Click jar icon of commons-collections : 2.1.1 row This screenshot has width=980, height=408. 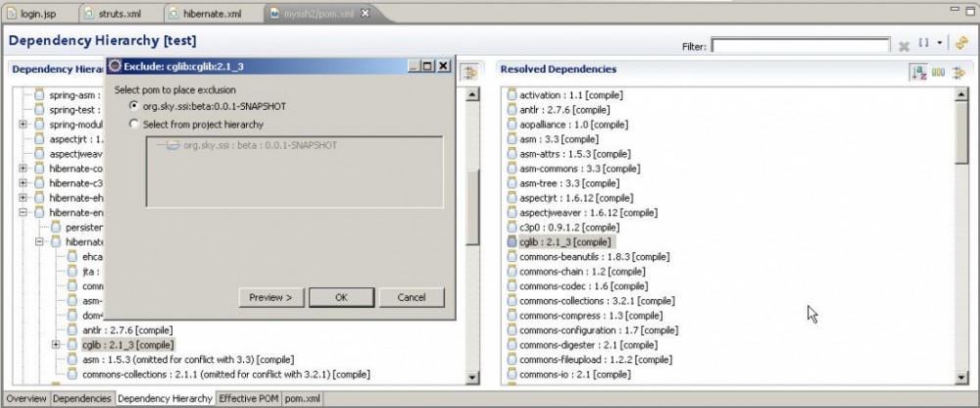73,375
